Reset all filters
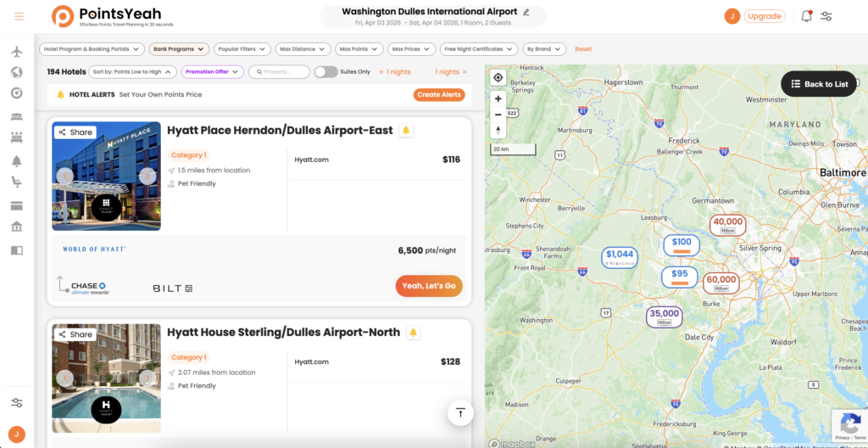Image resolution: width=868 pixels, height=448 pixels. [583, 49]
